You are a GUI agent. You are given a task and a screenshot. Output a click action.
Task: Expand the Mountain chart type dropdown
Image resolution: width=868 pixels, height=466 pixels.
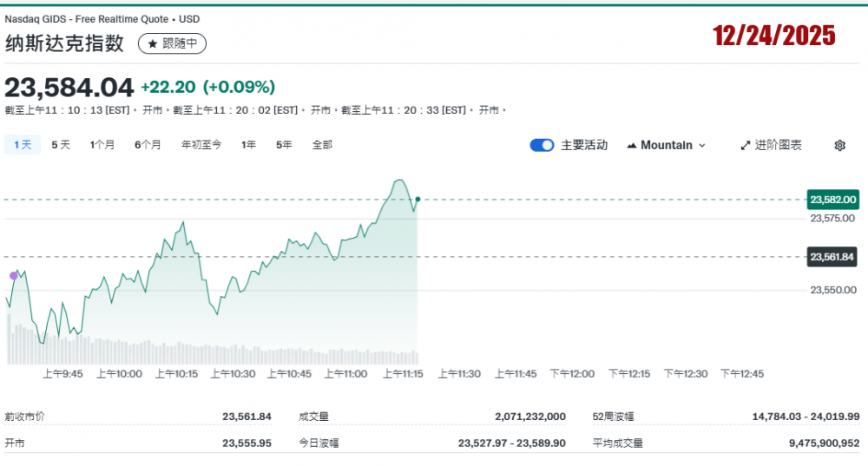pyautogui.click(x=666, y=145)
